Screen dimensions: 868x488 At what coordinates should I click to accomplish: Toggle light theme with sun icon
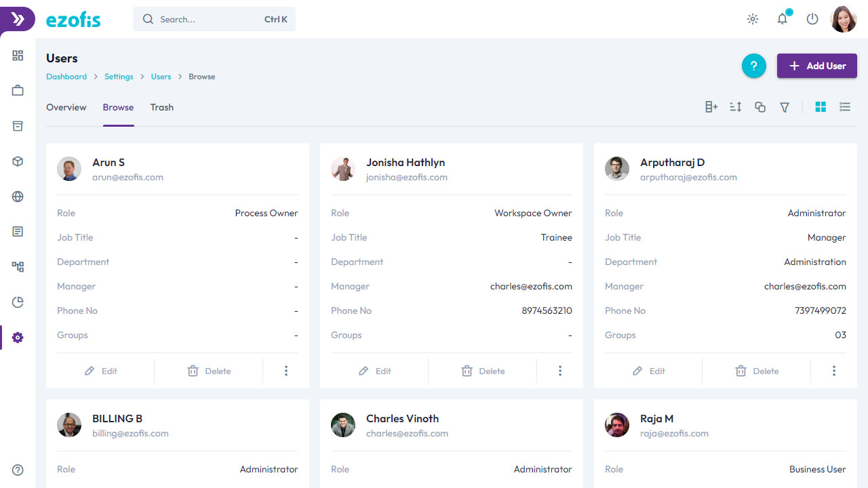(x=753, y=19)
